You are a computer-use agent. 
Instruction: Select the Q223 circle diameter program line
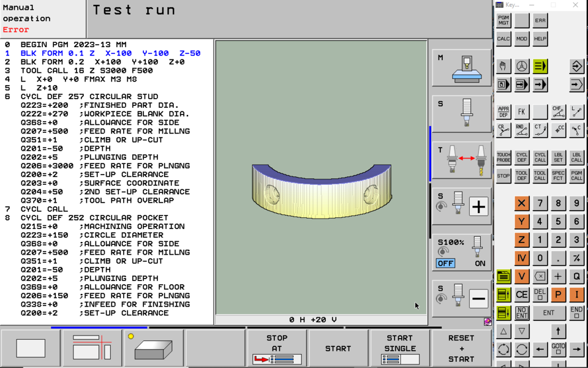pyautogui.click(x=92, y=235)
